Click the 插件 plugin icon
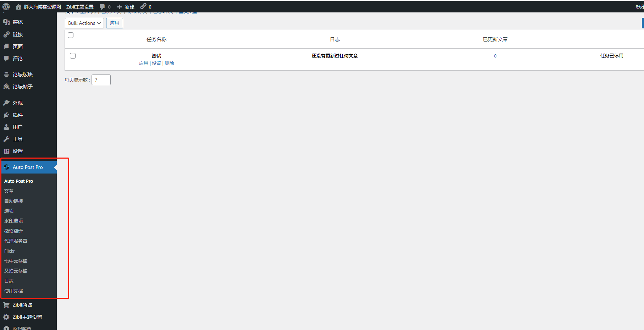The height and width of the screenshot is (330, 644). 6,115
